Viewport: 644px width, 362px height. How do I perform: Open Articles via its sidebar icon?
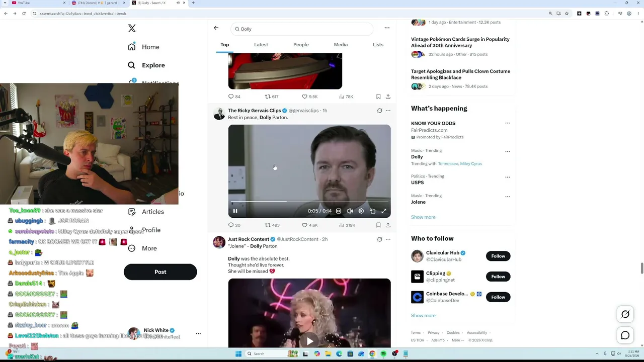pos(131,212)
